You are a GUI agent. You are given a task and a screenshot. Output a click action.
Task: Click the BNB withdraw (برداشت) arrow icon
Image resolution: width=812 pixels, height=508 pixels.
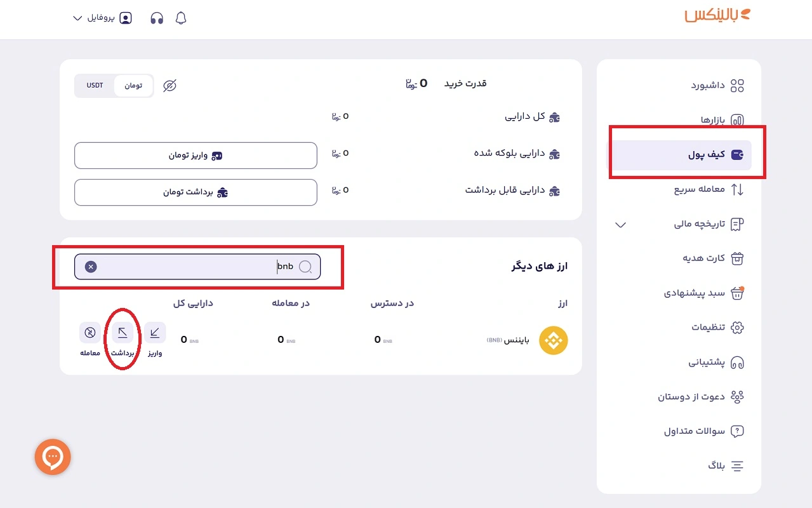click(x=123, y=333)
